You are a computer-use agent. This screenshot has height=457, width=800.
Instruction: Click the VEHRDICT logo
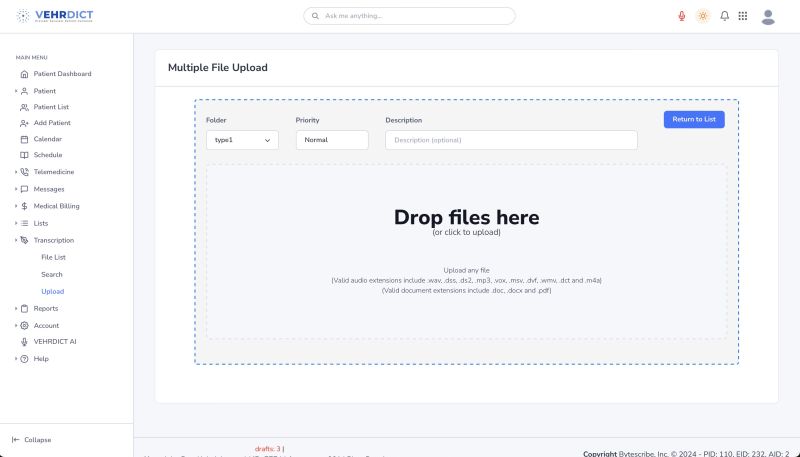(55, 16)
